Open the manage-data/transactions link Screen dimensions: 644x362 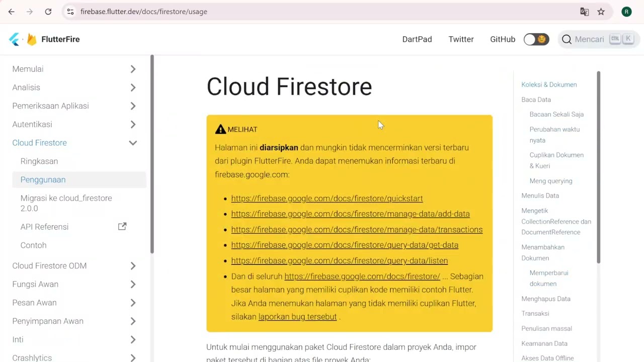357,230
